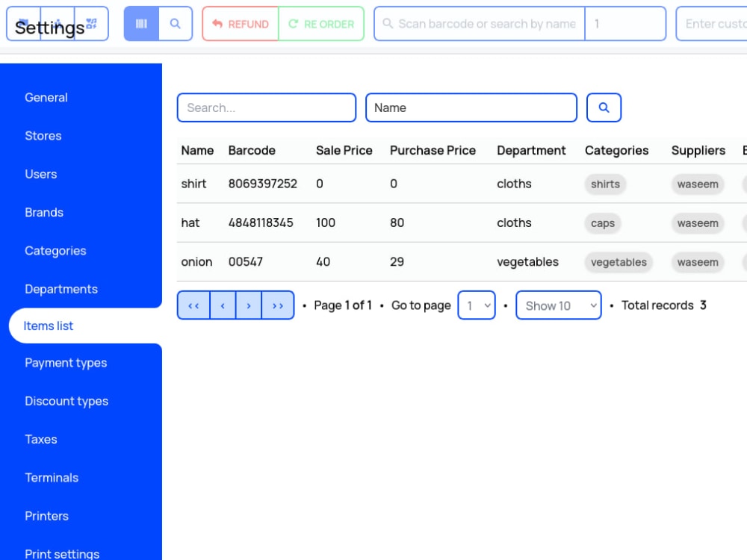
Task: Click the Categories column header
Action: (616, 151)
